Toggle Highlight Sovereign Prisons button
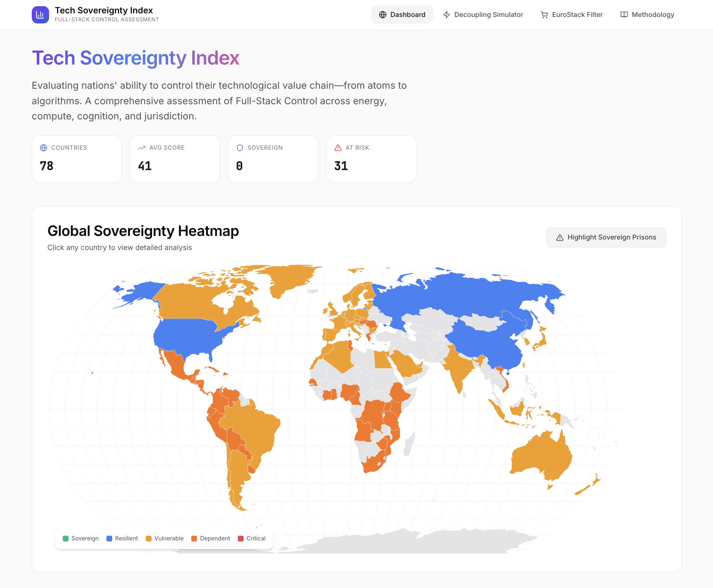 point(606,237)
